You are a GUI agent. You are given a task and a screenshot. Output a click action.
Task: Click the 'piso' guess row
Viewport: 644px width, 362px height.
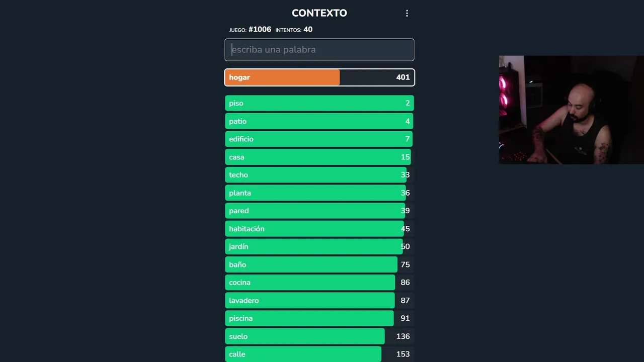tap(319, 103)
